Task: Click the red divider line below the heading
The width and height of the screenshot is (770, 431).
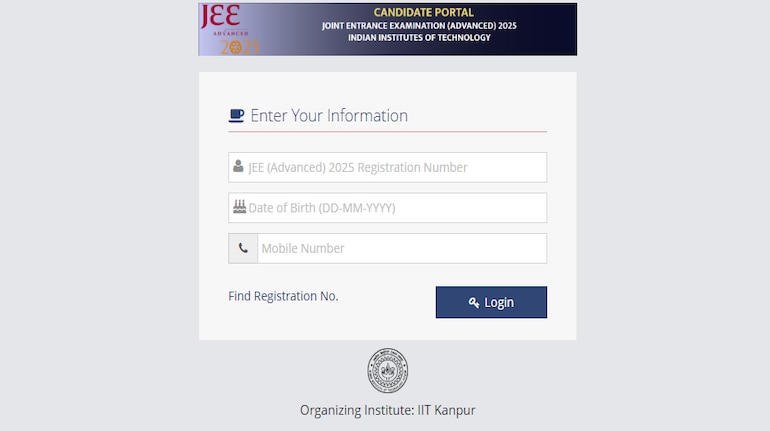Action: click(x=387, y=131)
